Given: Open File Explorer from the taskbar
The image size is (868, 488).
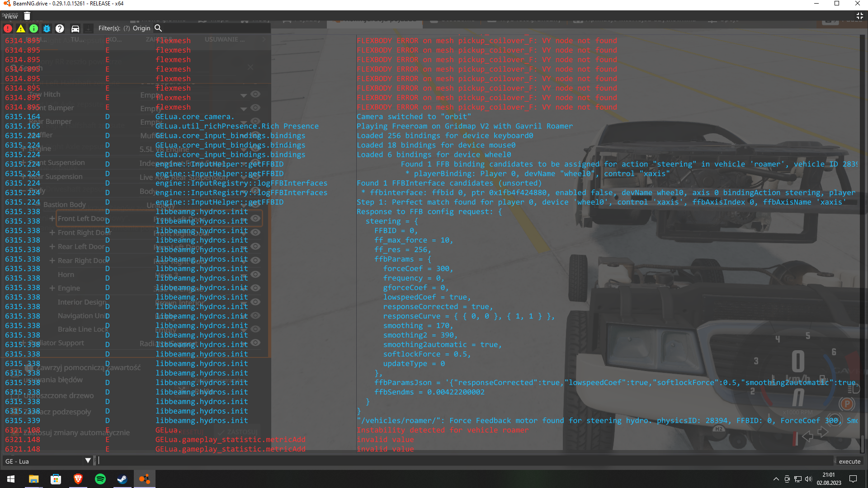Looking at the screenshot, I should pyautogui.click(x=33, y=479).
